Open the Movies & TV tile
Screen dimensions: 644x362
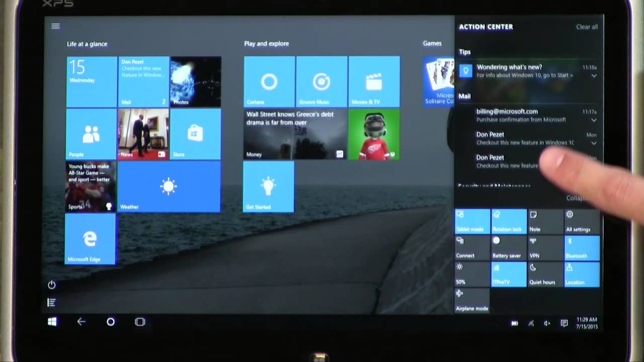(x=374, y=81)
